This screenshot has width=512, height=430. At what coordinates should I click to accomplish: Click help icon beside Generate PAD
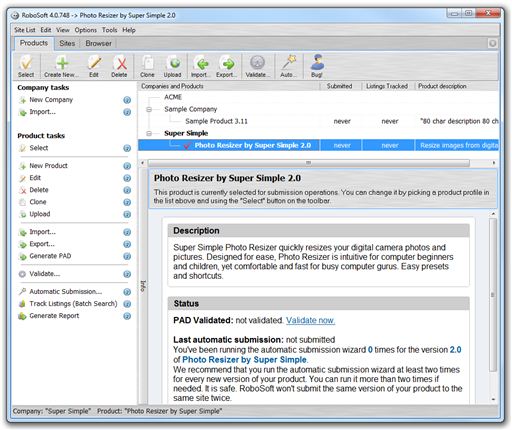[x=127, y=256]
